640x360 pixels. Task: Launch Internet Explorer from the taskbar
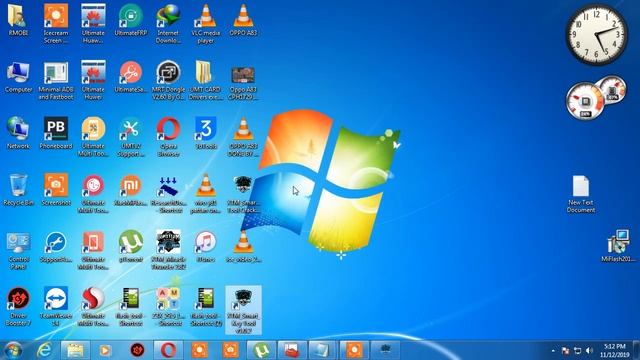pyautogui.click(x=44, y=350)
